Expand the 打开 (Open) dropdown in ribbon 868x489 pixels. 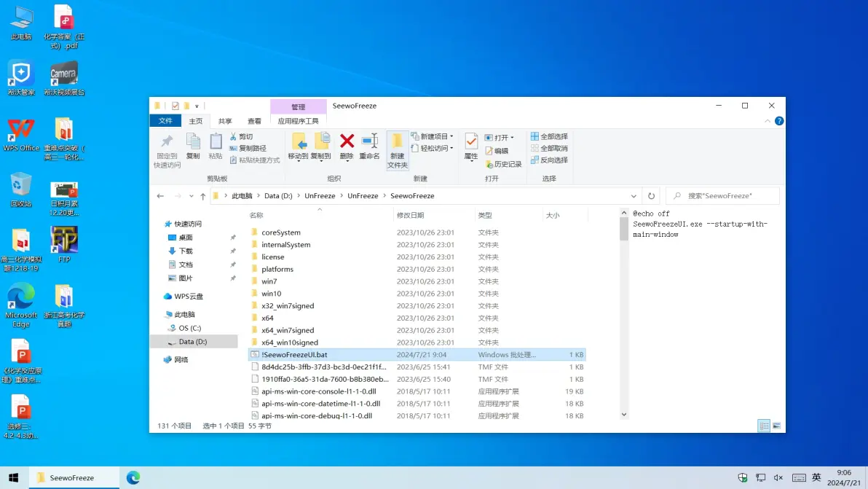tap(512, 137)
